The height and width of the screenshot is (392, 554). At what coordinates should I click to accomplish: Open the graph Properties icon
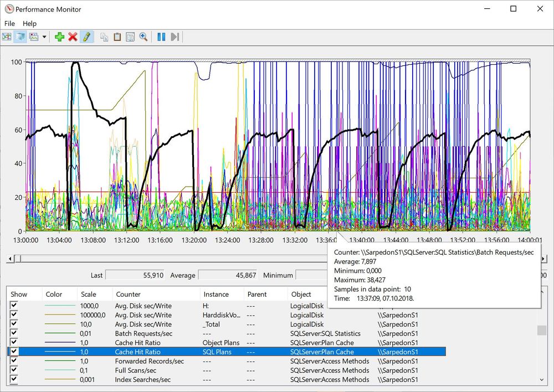tap(130, 37)
